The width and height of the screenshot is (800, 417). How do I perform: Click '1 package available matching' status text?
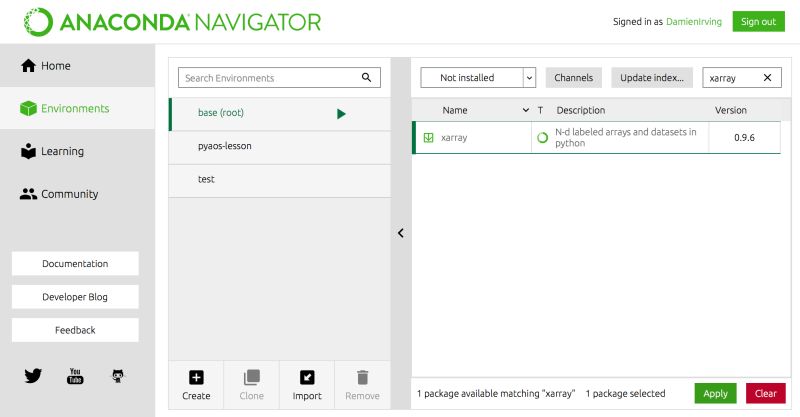(x=496, y=394)
